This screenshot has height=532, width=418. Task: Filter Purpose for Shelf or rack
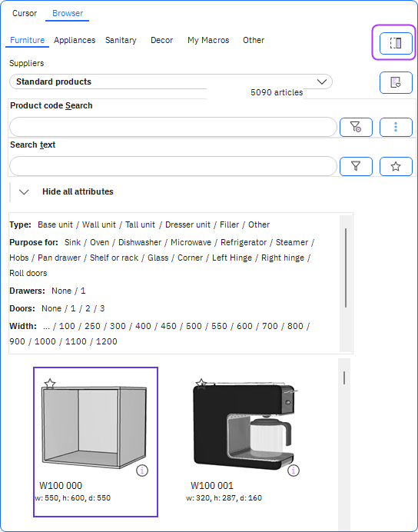pos(114,258)
